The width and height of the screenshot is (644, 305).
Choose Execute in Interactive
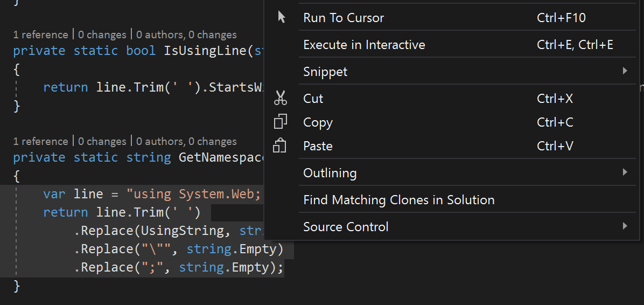point(452,44)
